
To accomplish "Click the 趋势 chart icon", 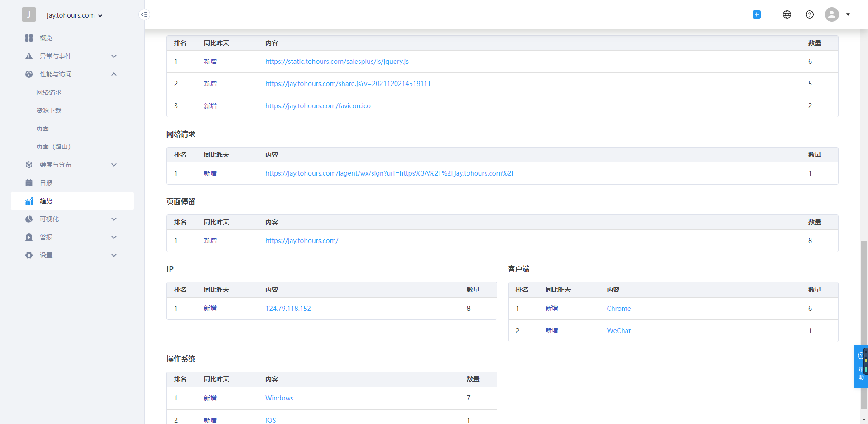I will coord(29,201).
